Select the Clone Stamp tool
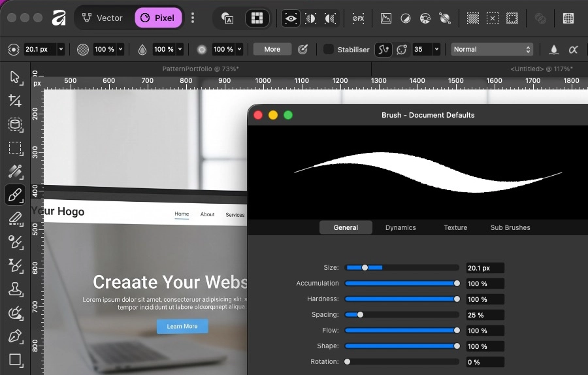The height and width of the screenshot is (375, 588). 15,289
